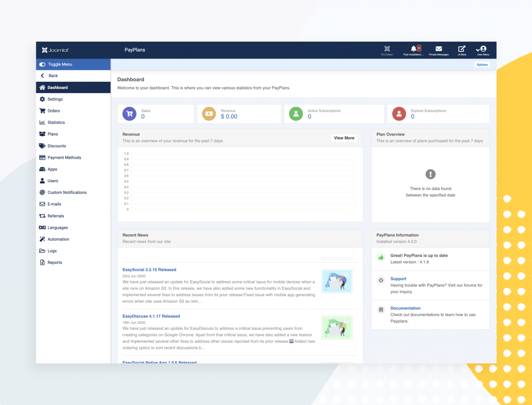Open Orders in the sidebar

point(73,111)
